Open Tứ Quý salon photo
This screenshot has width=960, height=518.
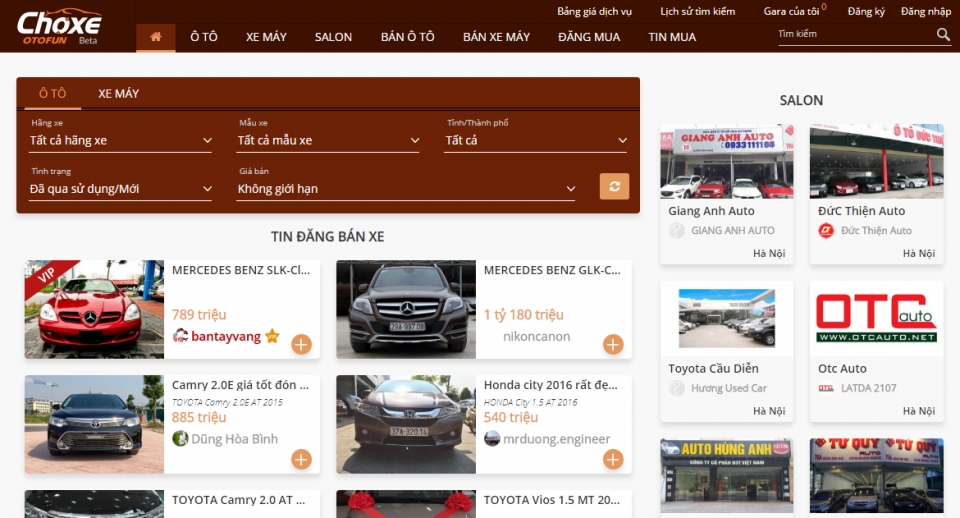877,476
